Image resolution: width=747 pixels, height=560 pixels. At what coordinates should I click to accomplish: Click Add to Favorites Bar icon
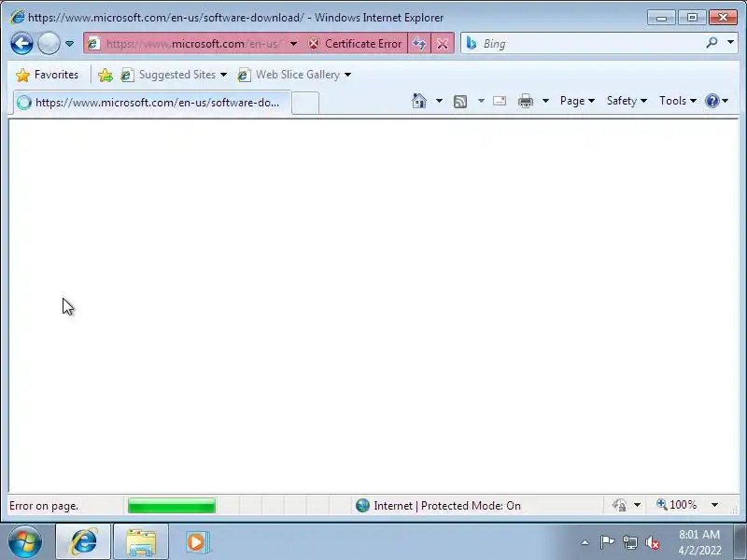point(106,75)
